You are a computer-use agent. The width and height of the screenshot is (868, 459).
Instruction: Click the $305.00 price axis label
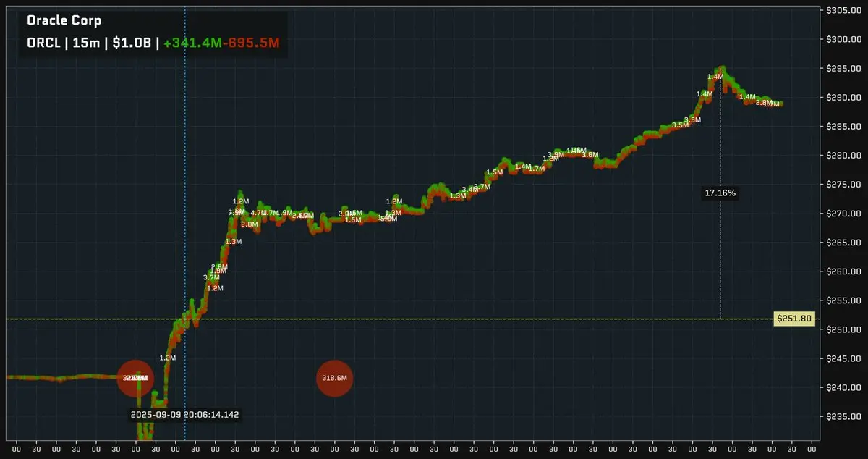tap(846, 10)
